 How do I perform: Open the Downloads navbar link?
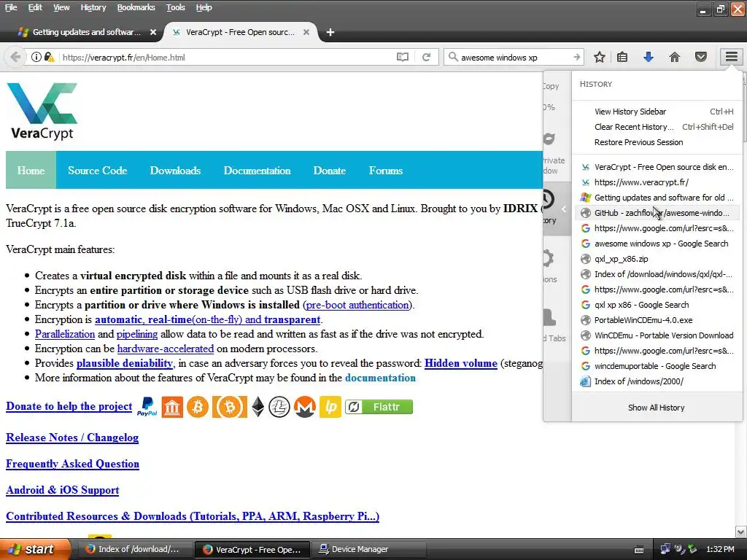click(x=175, y=170)
